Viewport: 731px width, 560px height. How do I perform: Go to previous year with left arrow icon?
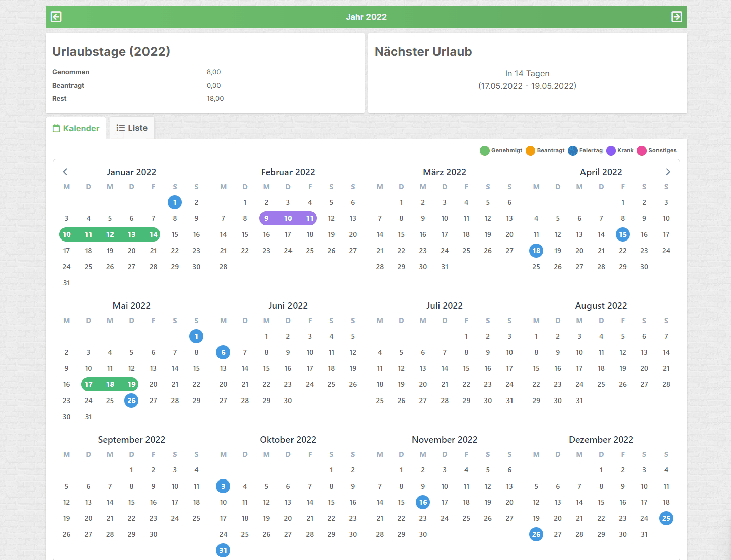click(56, 17)
